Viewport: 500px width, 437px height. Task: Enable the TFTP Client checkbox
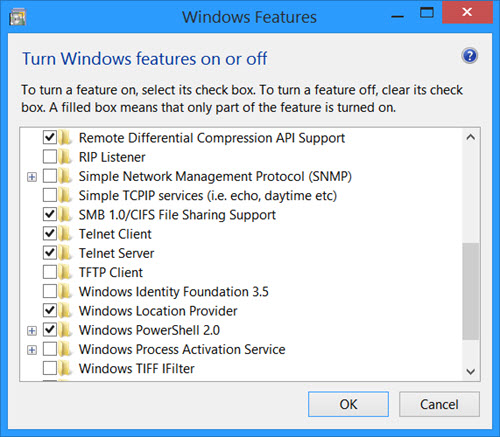coord(50,272)
